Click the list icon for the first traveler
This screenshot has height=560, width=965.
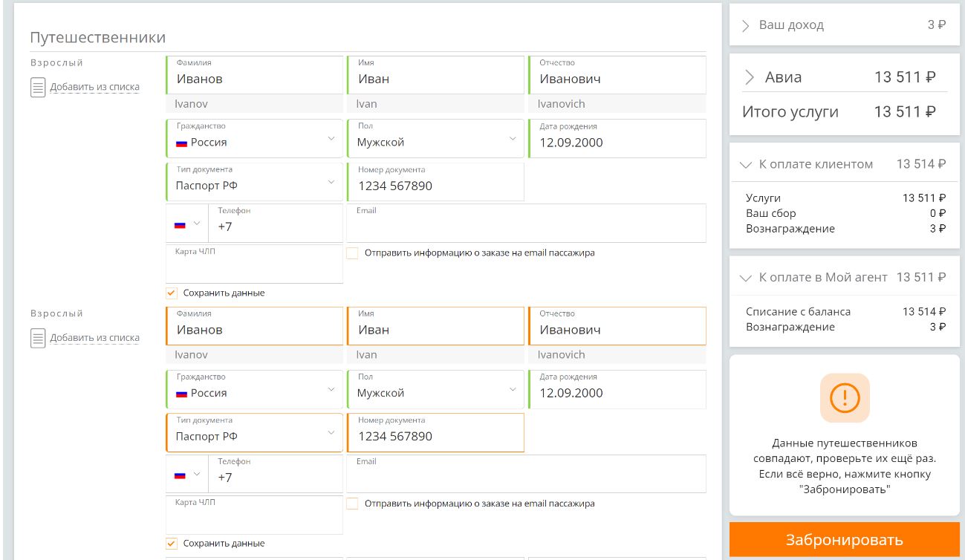pos(38,88)
